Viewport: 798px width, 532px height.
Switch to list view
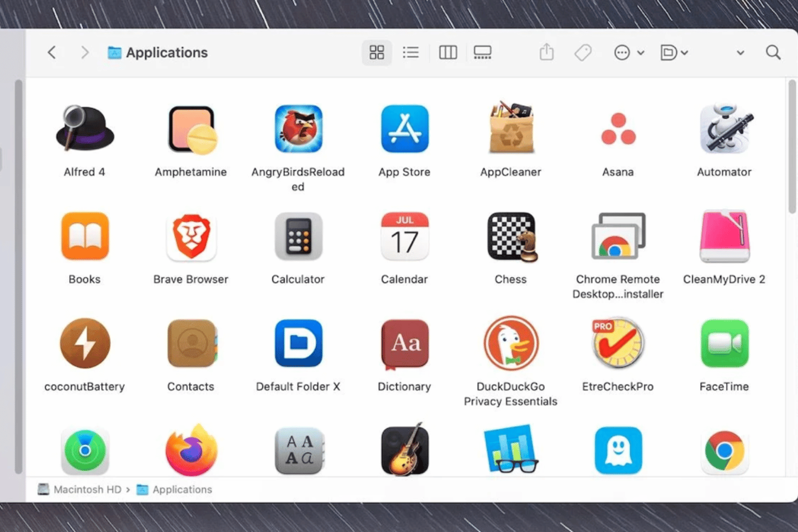411,52
